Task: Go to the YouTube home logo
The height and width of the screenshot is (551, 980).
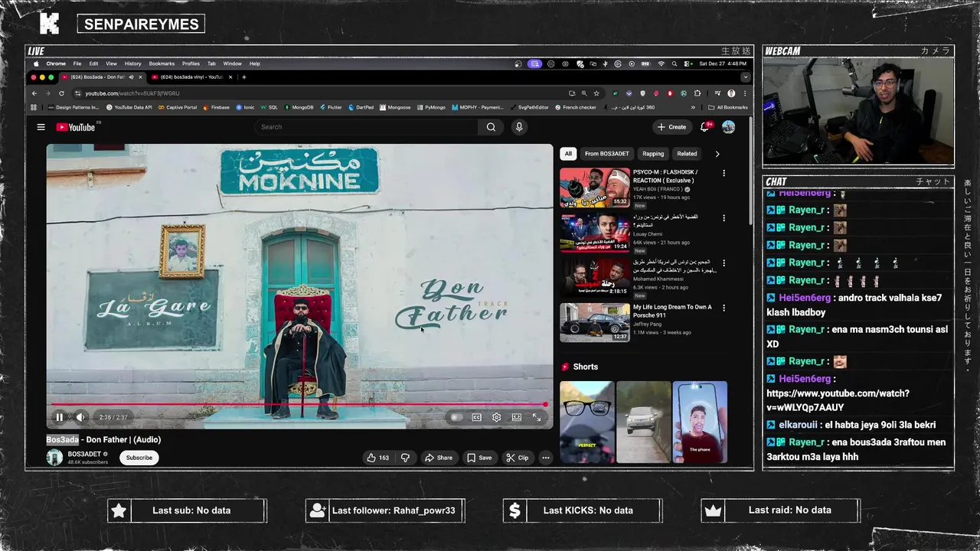Action: point(75,127)
